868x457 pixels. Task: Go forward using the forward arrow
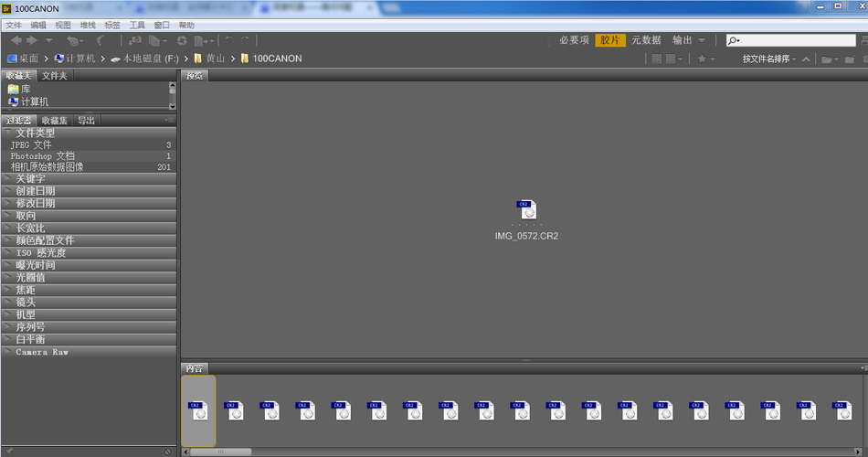(32, 40)
